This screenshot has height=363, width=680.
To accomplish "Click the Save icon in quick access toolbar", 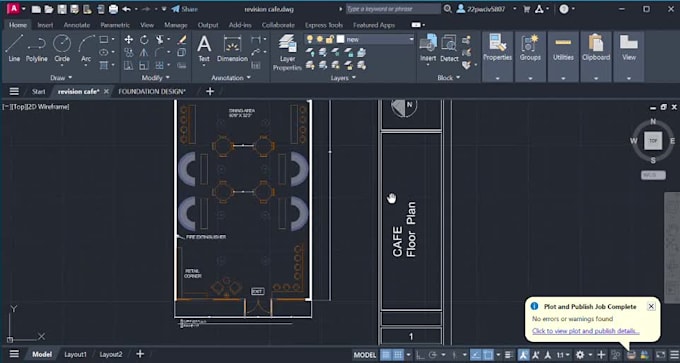I will coord(62,9).
